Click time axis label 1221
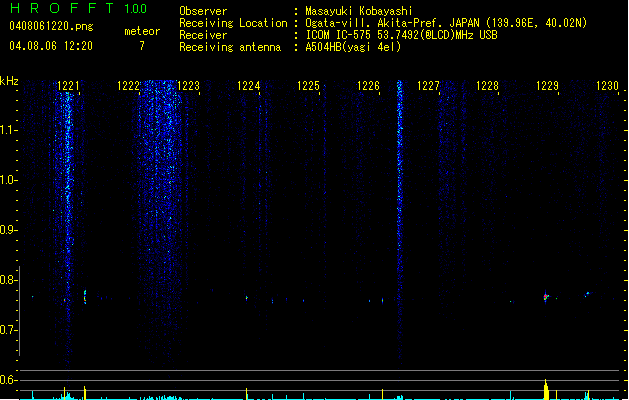Viewport: 629px width, 400px height. pos(68,86)
